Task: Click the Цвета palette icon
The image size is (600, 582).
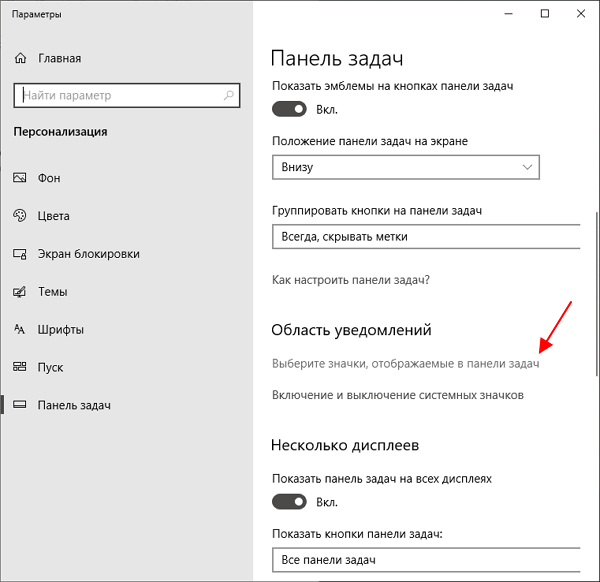Action: click(x=20, y=216)
